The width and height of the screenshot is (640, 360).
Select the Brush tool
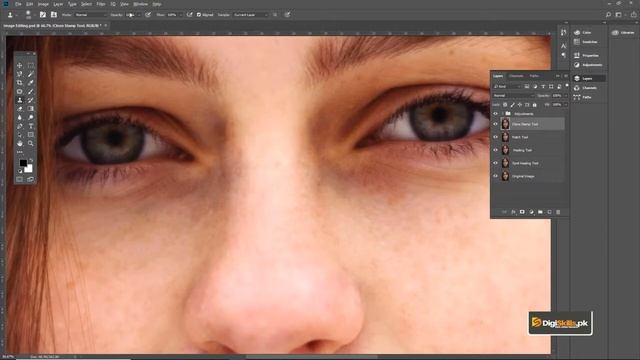point(31,91)
